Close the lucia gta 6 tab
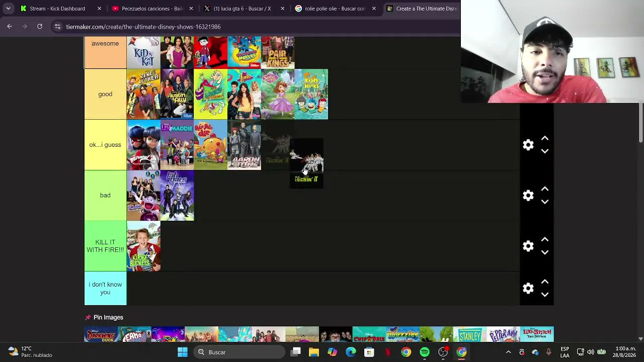 click(x=282, y=9)
